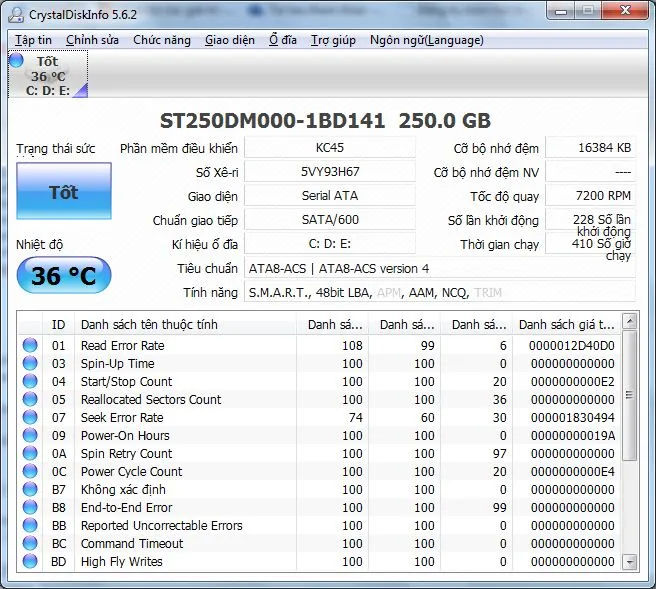Click status orb for Command Timeout
The height and width of the screenshot is (589, 656).
point(30,543)
